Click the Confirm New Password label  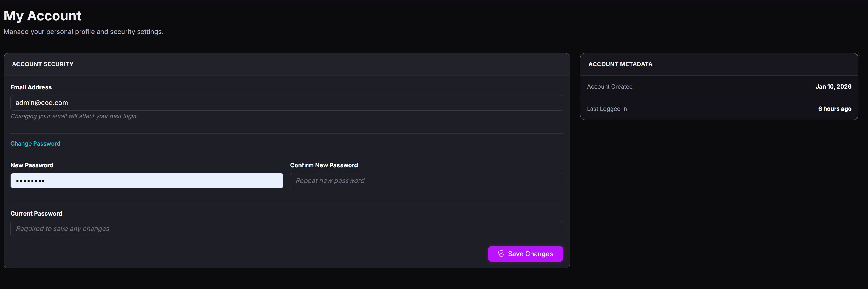[x=324, y=165]
